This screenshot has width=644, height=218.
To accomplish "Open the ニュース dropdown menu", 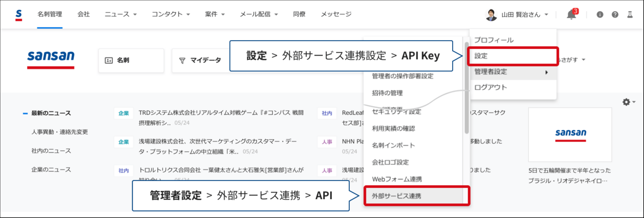I will (121, 14).
